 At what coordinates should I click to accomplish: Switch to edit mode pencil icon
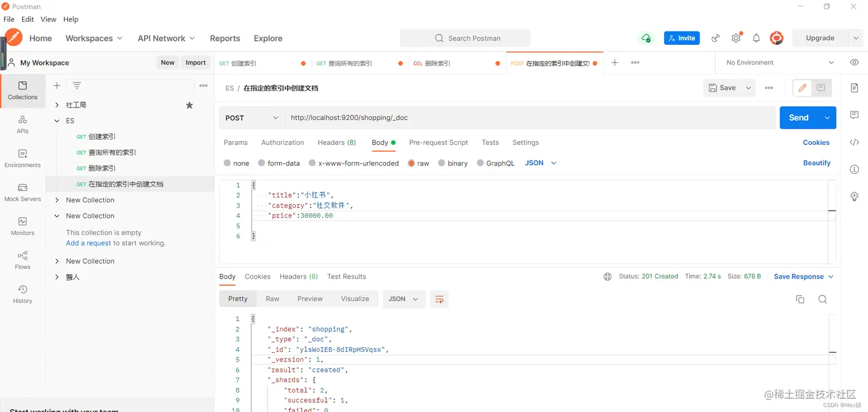point(803,88)
